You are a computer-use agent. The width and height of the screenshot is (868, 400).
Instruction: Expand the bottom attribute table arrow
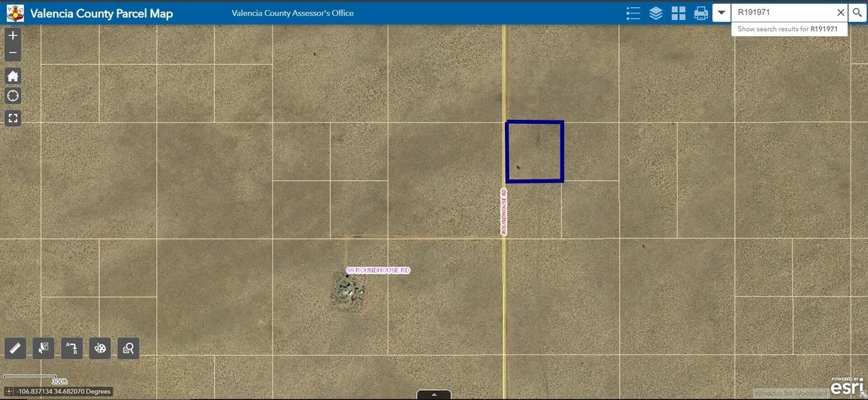point(434,395)
